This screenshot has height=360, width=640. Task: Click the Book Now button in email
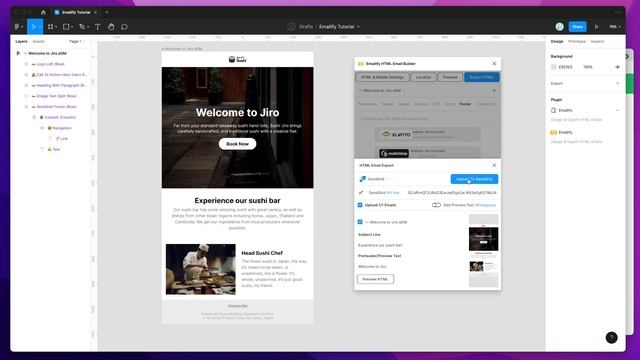(x=237, y=144)
